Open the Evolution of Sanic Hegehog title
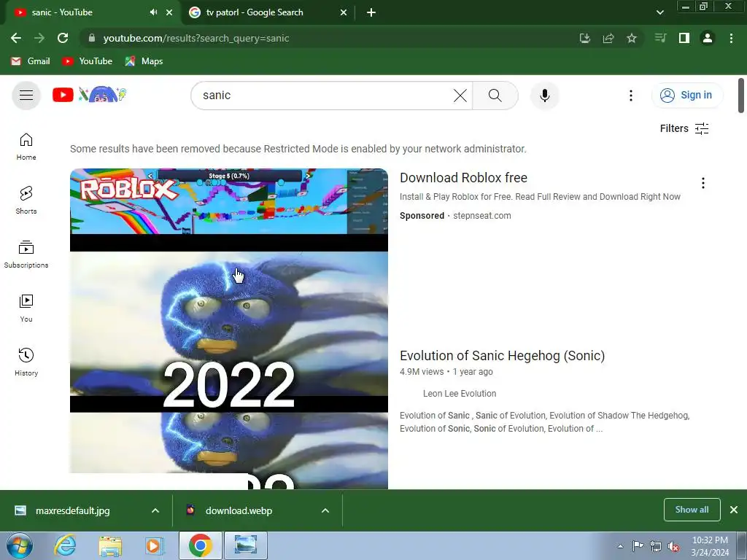747x560 pixels. pyautogui.click(x=502, y=356)
